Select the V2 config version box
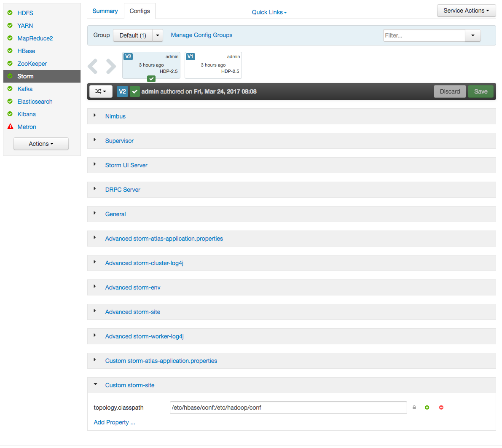The image size is (502, 448). tap(151, 65)
